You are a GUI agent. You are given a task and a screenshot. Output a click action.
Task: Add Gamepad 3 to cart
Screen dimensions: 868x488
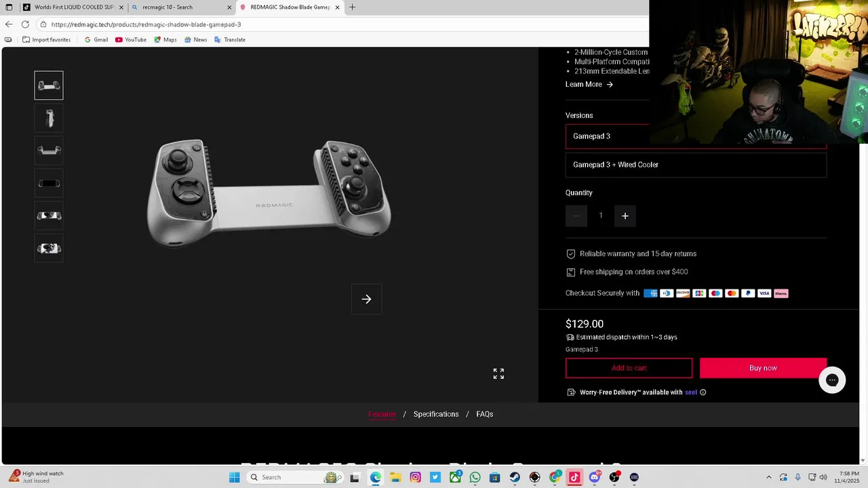[x=629, y=368]
